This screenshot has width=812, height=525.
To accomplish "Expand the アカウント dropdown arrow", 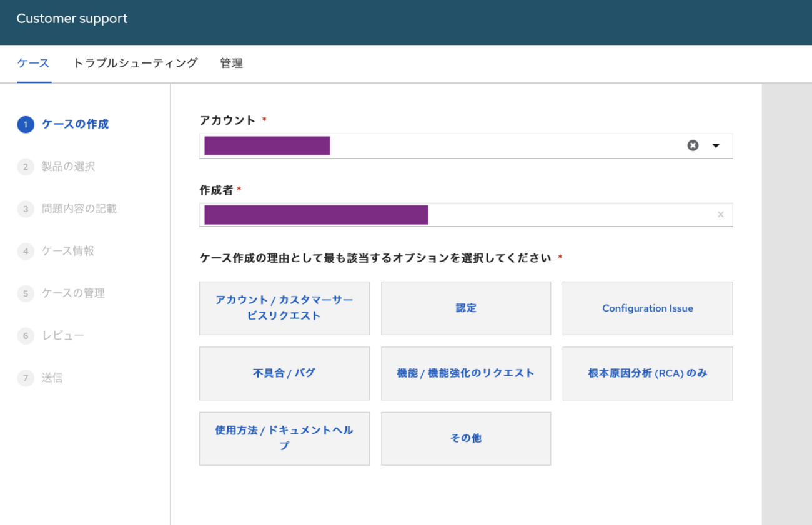I will tap(716, 145).
